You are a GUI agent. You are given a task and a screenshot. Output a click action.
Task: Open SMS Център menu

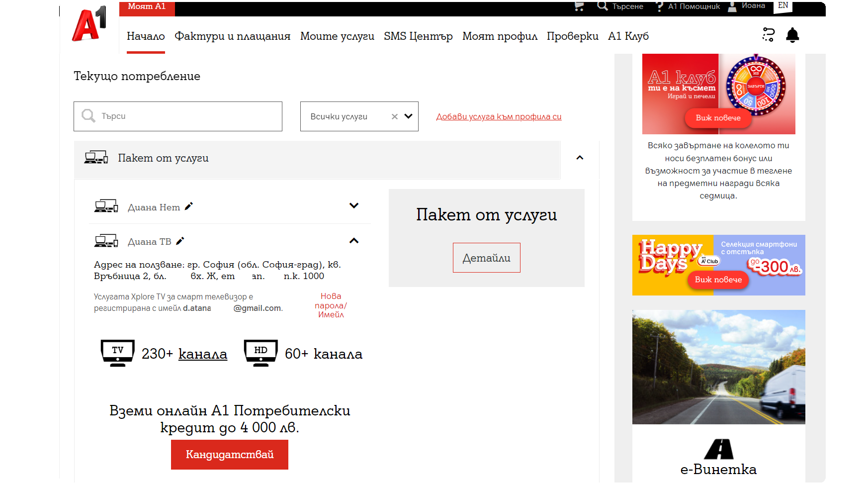(418, 36)
